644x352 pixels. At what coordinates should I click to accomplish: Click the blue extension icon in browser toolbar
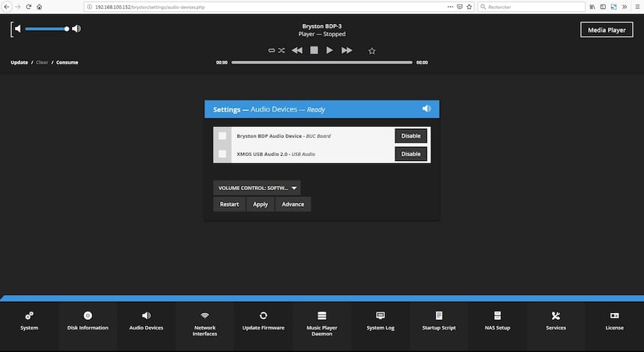point(613,7)
